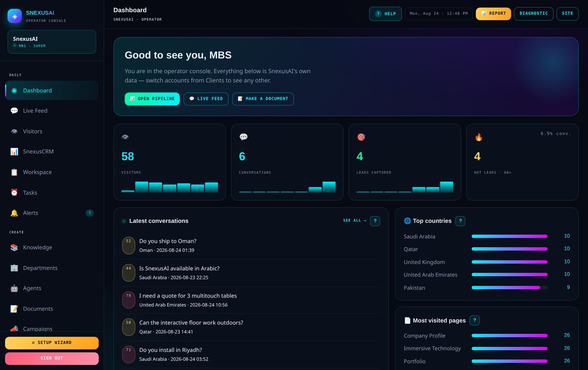588x370 pixels.
Task: Click the Most visited pages help icon
Action: point(474,320)
